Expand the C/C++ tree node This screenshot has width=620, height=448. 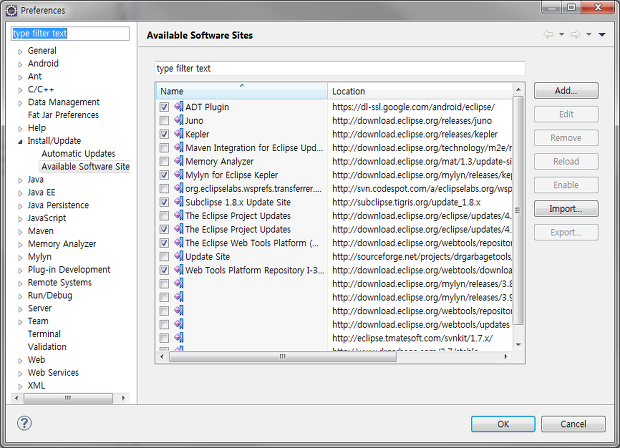20,90
